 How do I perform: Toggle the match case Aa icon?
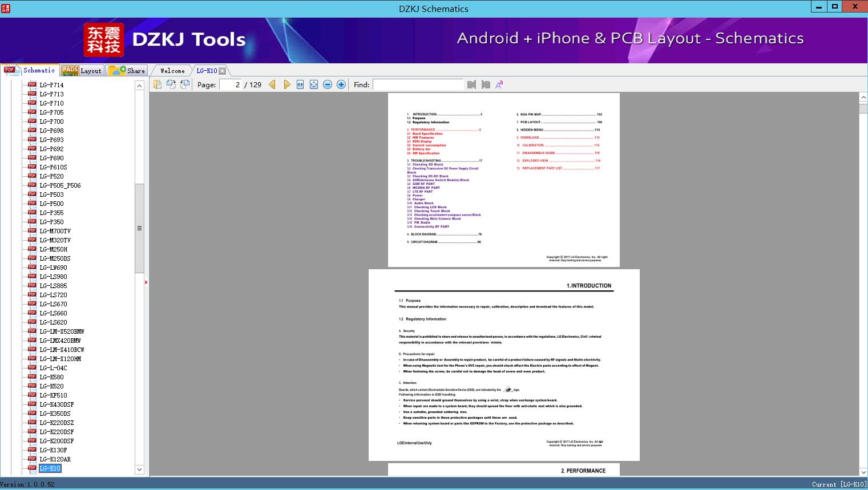click(499, 84)
